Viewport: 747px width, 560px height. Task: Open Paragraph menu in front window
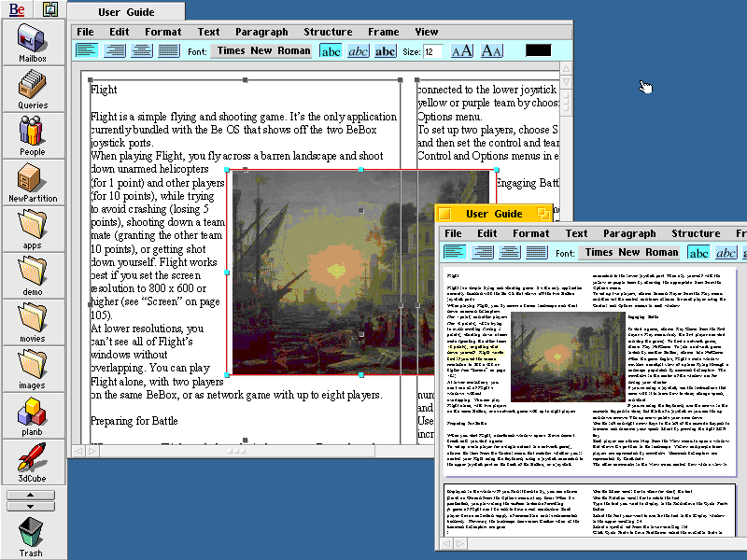[x=629, y=233]
